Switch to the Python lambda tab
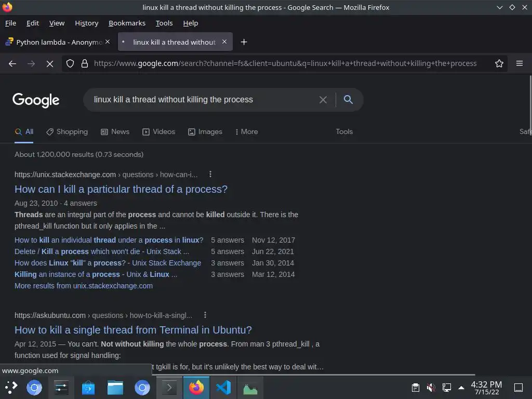This screenshot has height=399, width=532. point(58,42)
